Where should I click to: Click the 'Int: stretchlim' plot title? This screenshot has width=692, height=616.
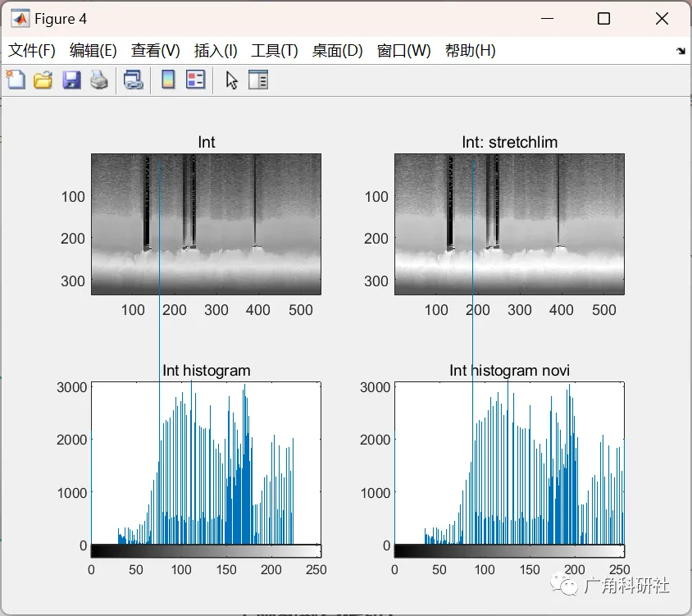click(510, 142)
